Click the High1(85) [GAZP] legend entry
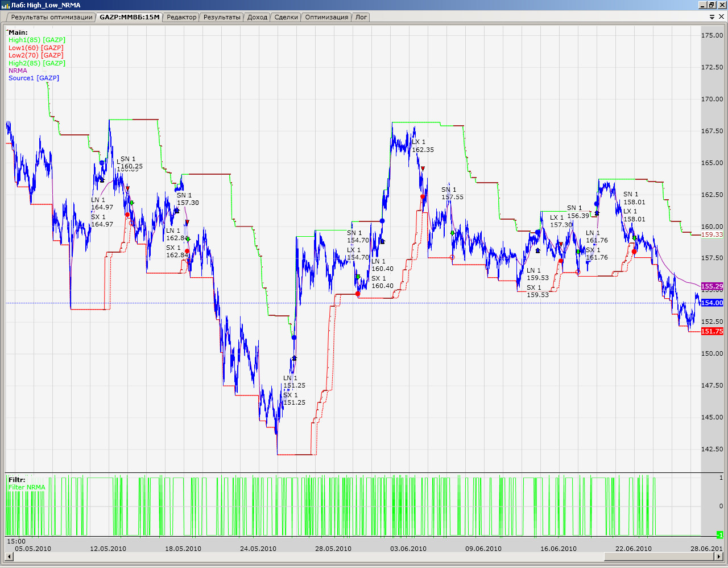 point(37,40)
